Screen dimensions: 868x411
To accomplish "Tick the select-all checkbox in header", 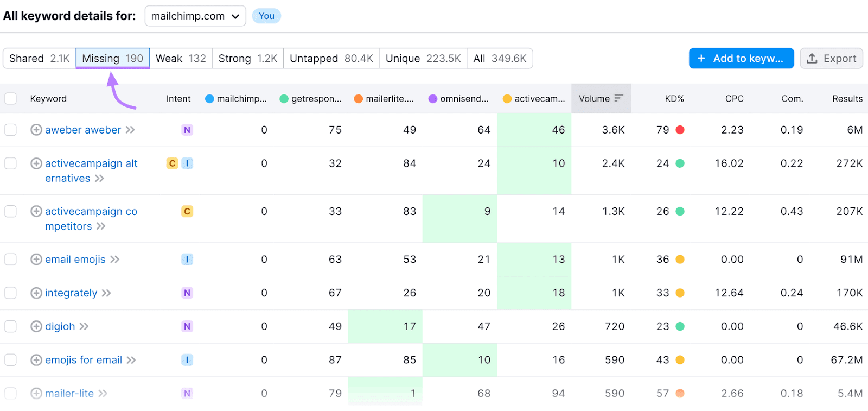I will 11,98.
